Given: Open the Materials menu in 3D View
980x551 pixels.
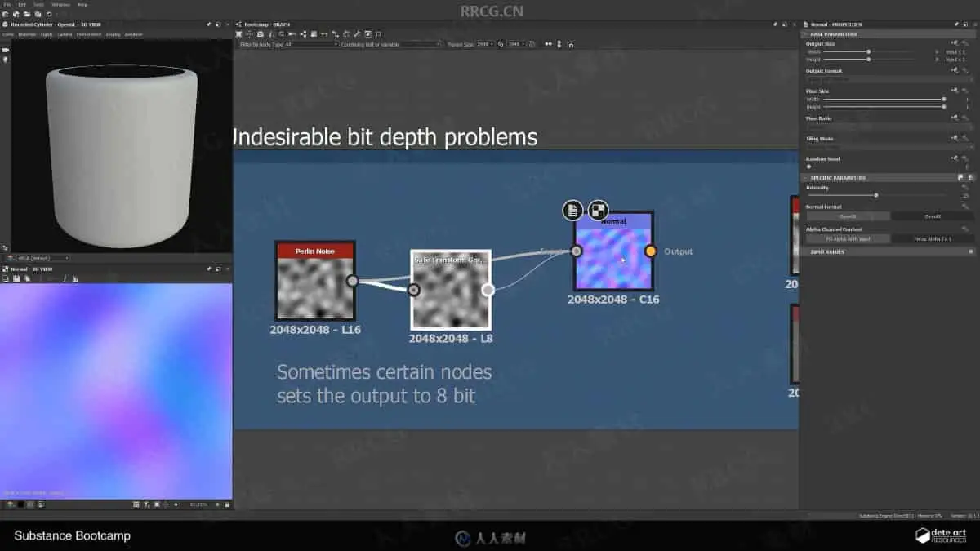Looking at the screenshot, I should tap(27, 34).
